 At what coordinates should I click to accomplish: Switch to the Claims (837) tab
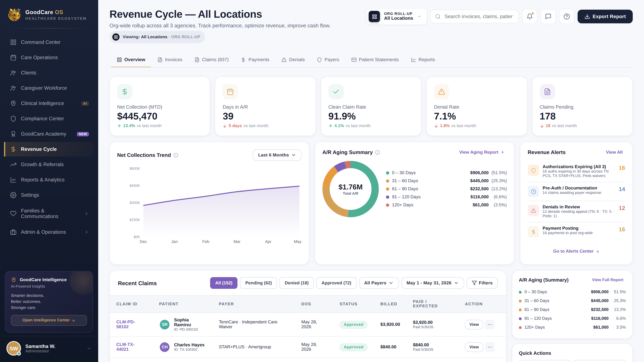pyautogui.click(x=212, y=60)
